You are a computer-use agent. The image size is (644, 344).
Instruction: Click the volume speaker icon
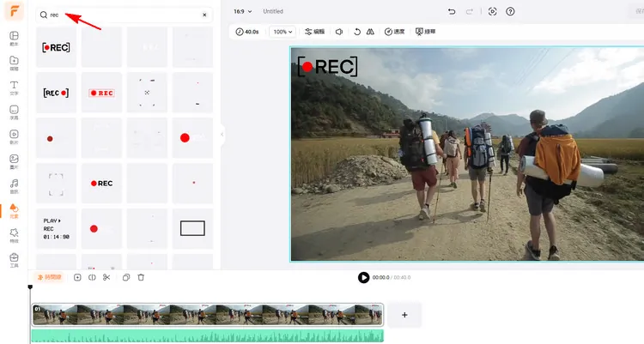pos(339,32)
